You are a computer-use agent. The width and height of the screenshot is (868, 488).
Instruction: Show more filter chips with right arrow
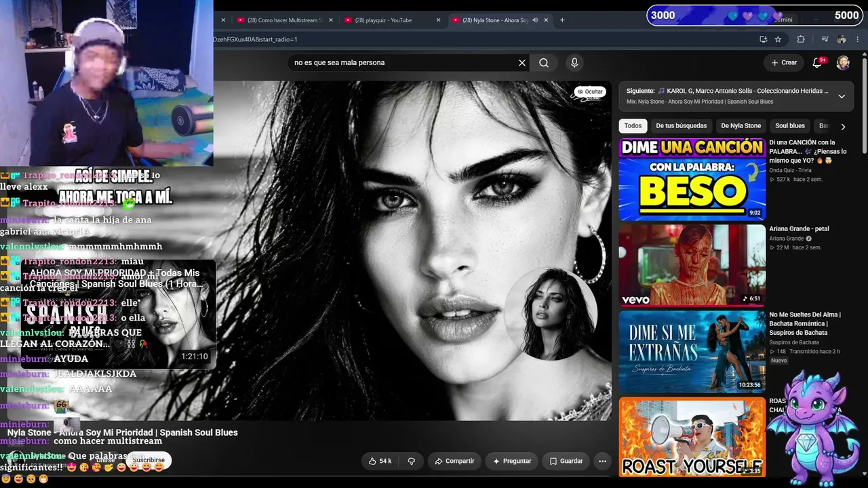(x=843, y=126)
